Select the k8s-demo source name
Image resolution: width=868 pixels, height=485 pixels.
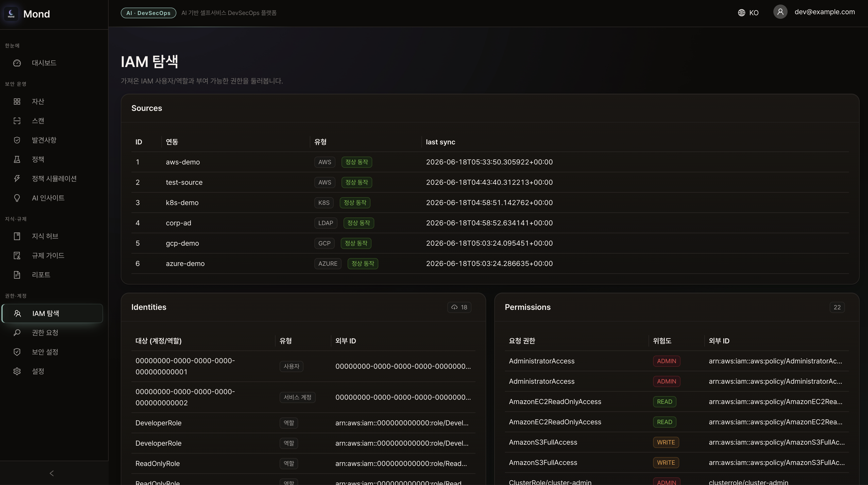182,203
